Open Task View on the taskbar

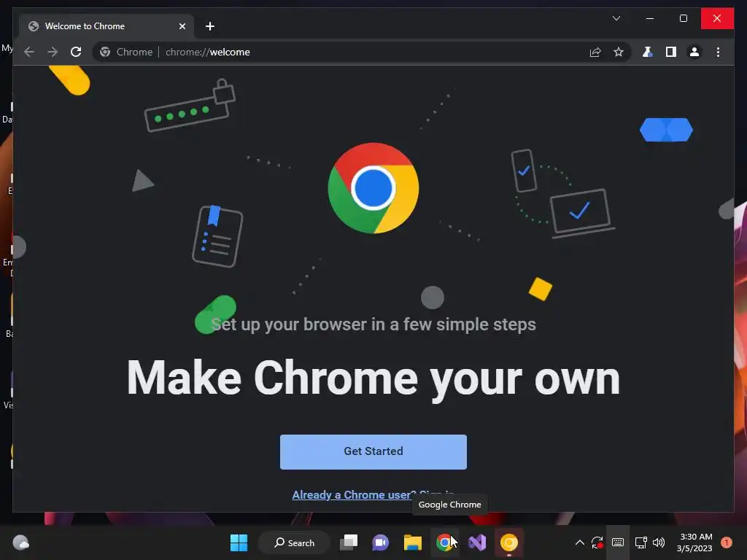349,542
